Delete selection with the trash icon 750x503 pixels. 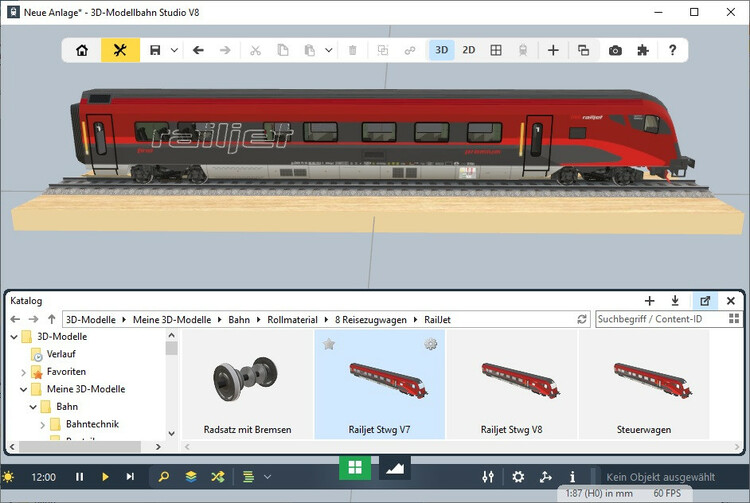pyautogui.click(x=353, y=50)
